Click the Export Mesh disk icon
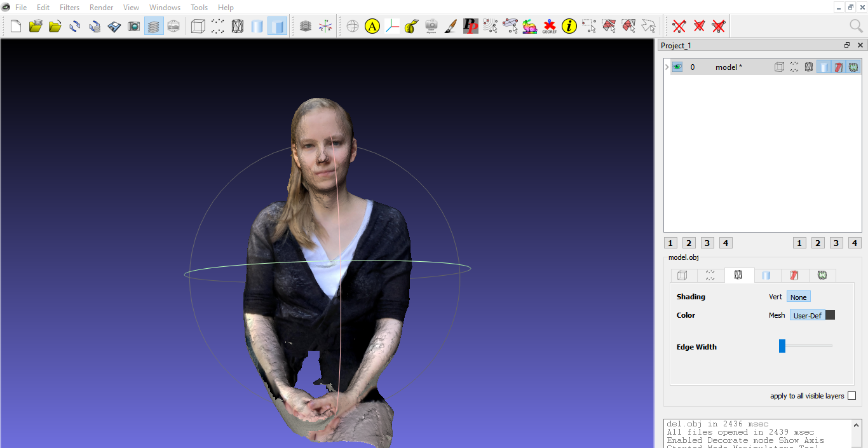 click(x=114, y=26)
